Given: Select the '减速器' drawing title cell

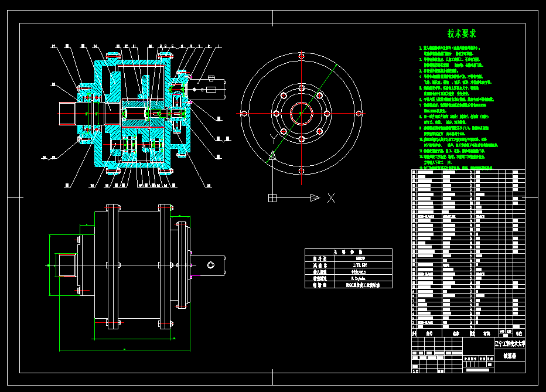Looking at the screenshot, I should [x=510, y=356].
